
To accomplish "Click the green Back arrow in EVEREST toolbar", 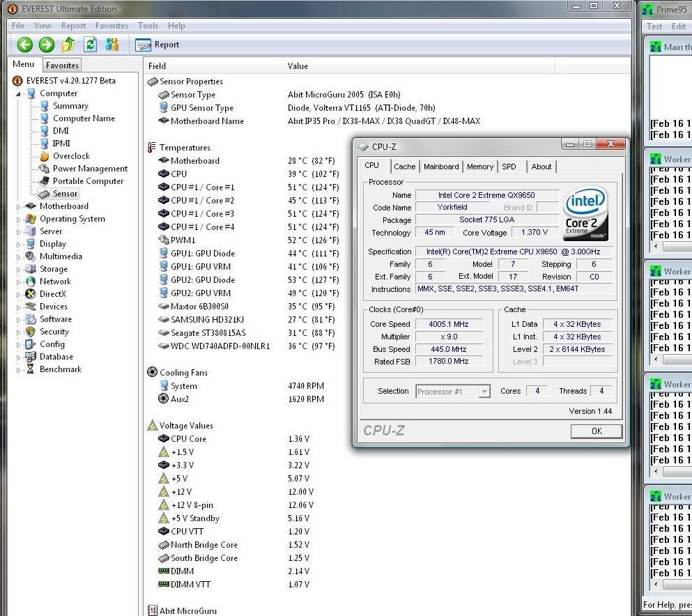I will point(24,45).
